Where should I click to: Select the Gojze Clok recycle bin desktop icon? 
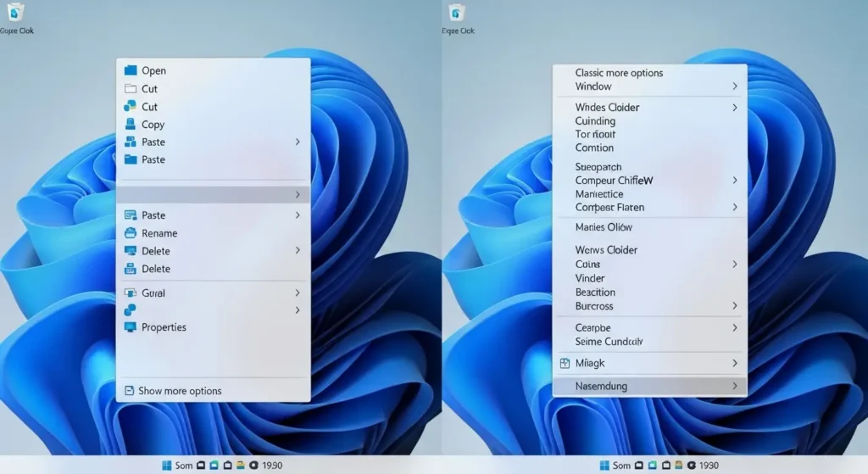[17, 18]
